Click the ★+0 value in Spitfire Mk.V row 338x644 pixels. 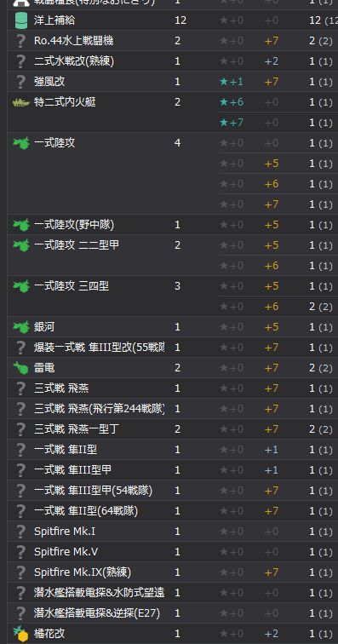pyautogui.click(x=232, y=552)
